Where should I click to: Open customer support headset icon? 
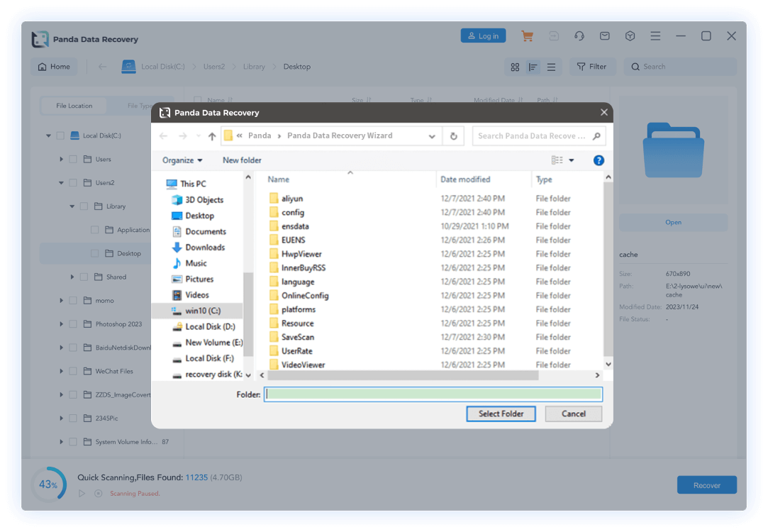[579, 36]
